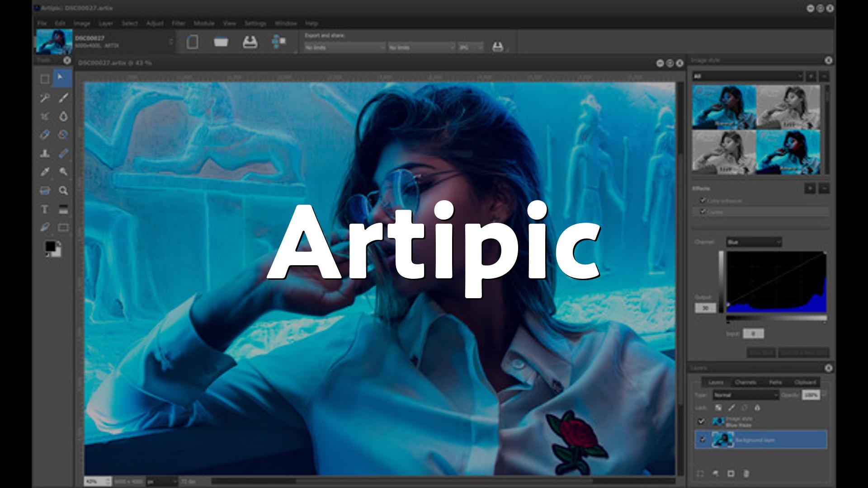Click the curves Output value field

tap(705, 308)
